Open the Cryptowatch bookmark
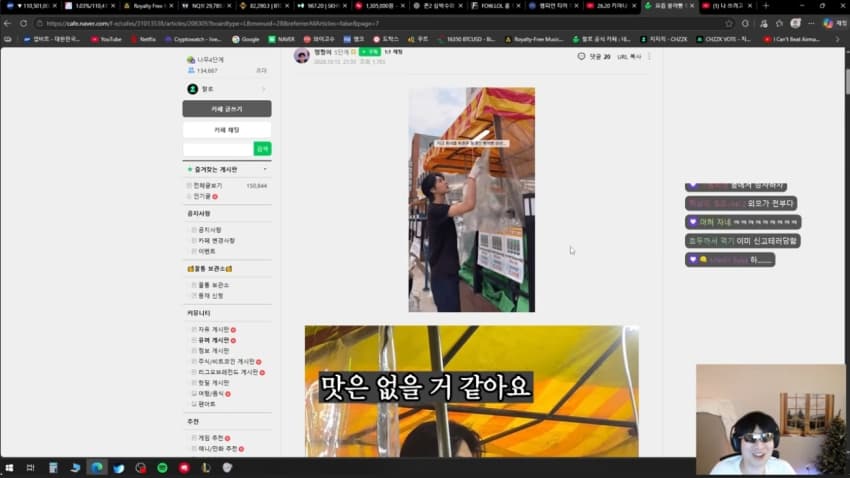Viewport: 850px width, 478px height. coord(193,39)
